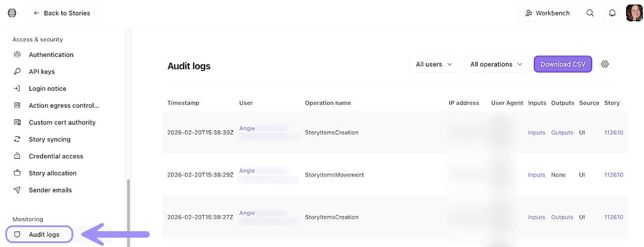Click the Credential access lock icon
The height and width of the screenshot is (247, 644).
[x=17, y=156]
